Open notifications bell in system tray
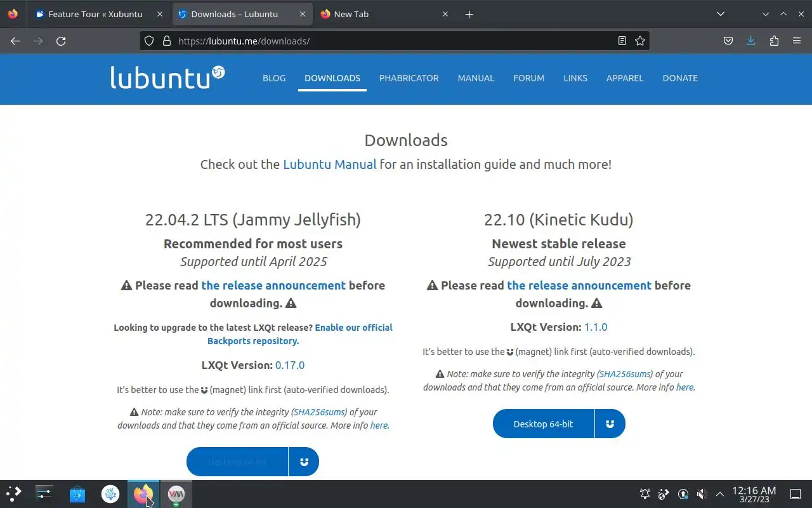Screen dimensions: 812x508 pos(645,494)
